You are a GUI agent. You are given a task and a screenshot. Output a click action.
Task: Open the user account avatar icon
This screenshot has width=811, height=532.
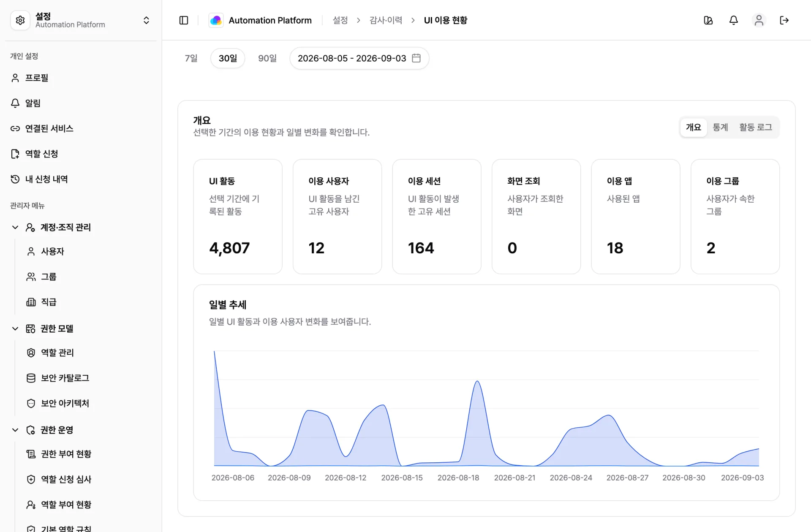759,20
